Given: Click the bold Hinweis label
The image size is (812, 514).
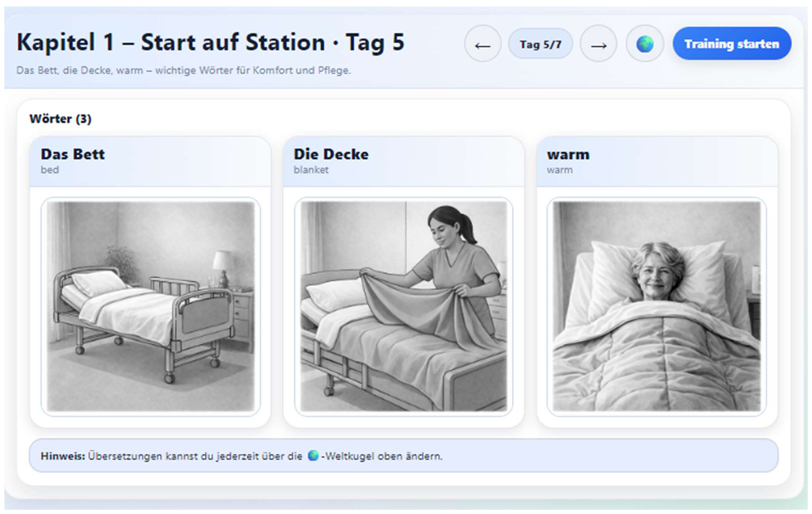Looking at the screenshot, I should pos(62,456).
